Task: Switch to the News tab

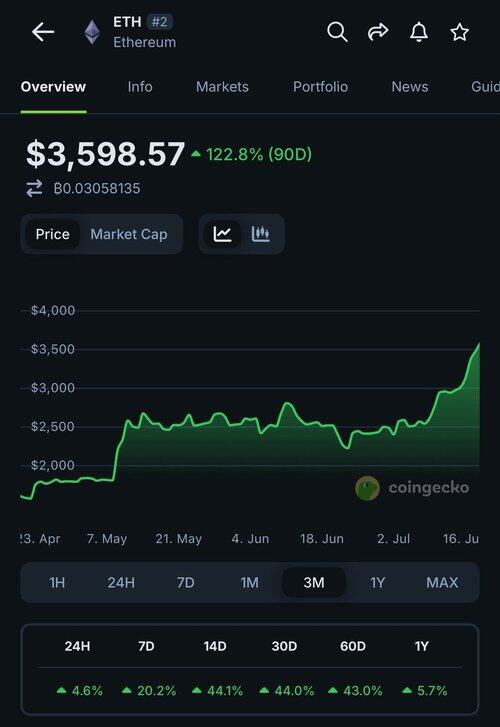Action: click(x=410, y=87)
